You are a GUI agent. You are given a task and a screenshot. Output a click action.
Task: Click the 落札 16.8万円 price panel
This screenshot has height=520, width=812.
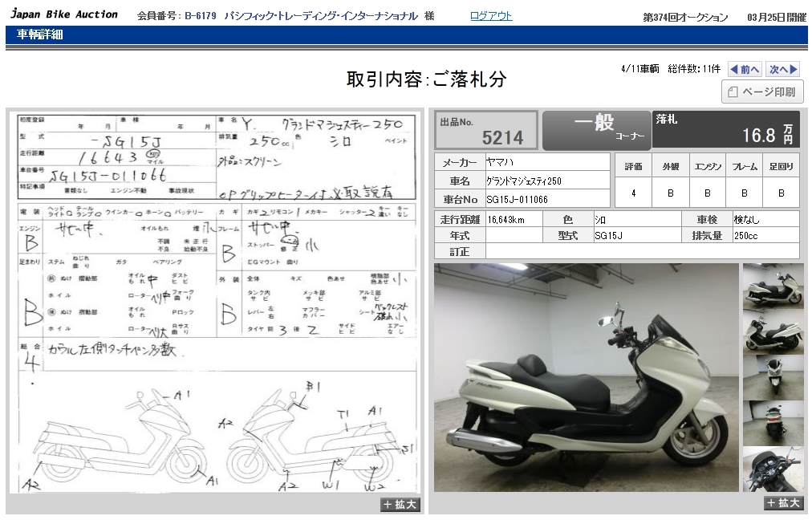point(726,130)
